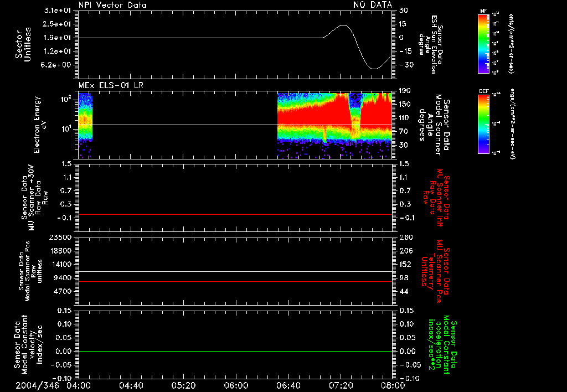The height and width of the screenshot is (392, 567).
Task: Click the 206 telemetry tick label
Action: 406,251
